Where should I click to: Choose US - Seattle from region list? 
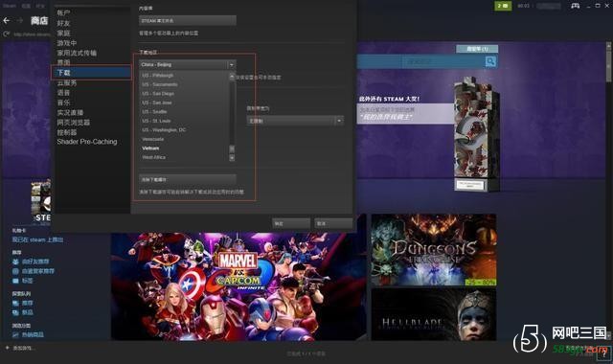pos(154,112)
